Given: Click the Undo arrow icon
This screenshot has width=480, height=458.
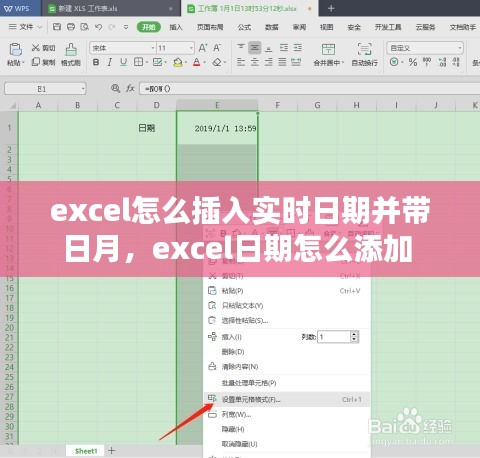Looking at the screenshot, I should pos(98,27).
